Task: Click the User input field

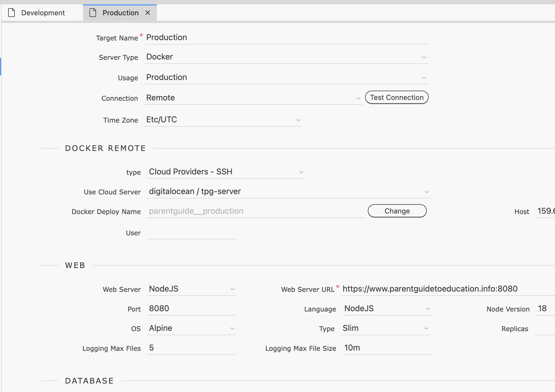Action: pyautogui.click(x=191, y=233)
